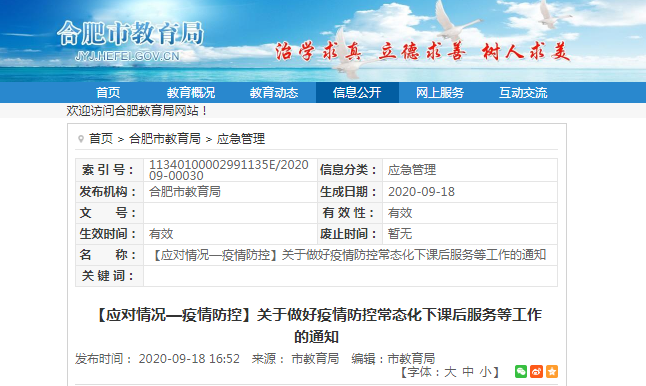
Task: Open the 网上服务 navigation tab
Action: (x=440, y=92)
